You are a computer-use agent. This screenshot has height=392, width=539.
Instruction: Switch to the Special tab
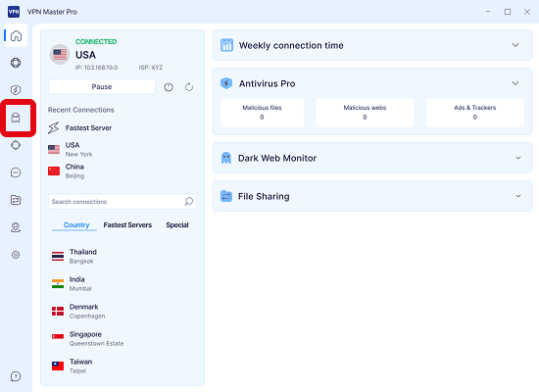[177, 224]
